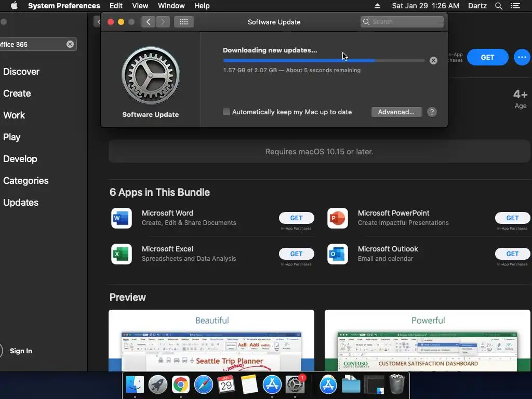
Task: Click the Microsoft Outlook title text
Action: pyautogui.click(x=388, y=249)
